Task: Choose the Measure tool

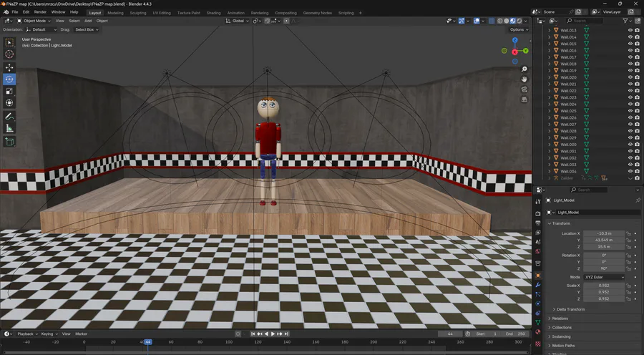Action: pyautogui.click(x=9, y=129)
